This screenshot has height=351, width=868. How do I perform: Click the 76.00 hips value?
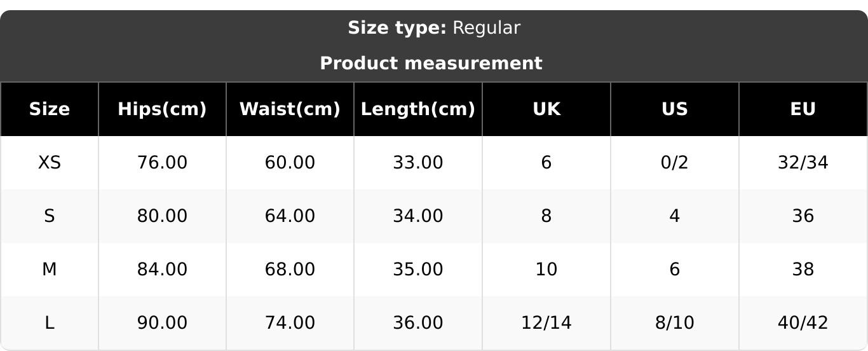point(162,163)
